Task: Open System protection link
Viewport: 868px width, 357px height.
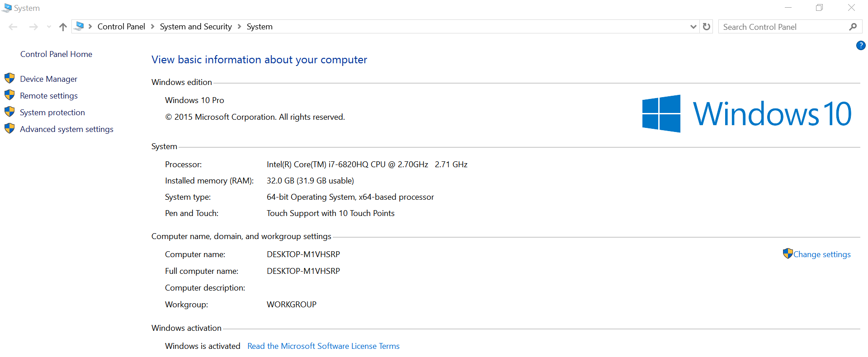Action: pyautogui.click(x=52, y=113)
